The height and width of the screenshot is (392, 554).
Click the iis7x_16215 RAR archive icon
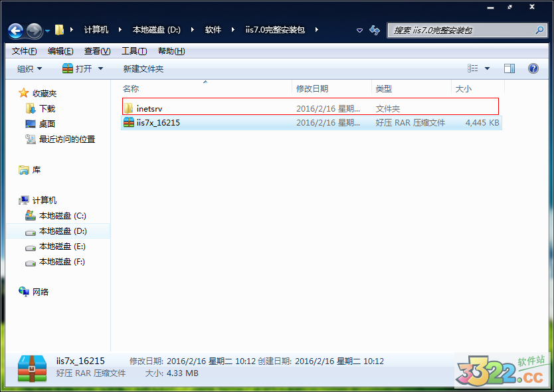129,122
